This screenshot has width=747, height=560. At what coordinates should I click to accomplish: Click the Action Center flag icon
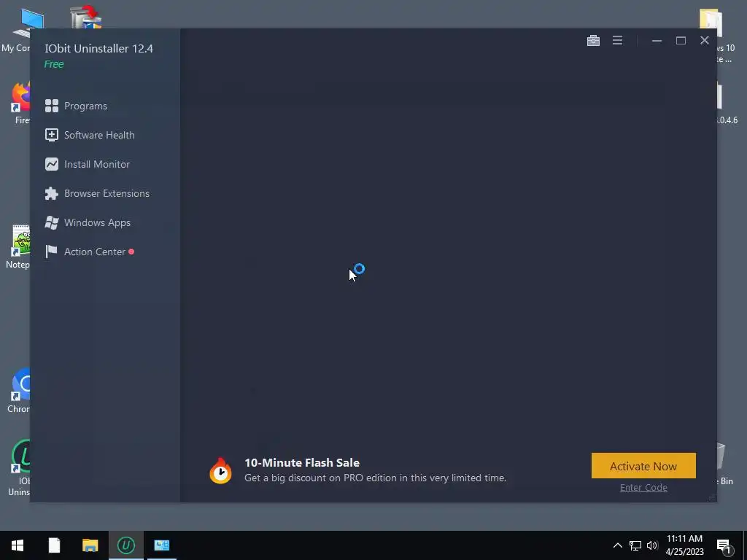click(52, 252)
